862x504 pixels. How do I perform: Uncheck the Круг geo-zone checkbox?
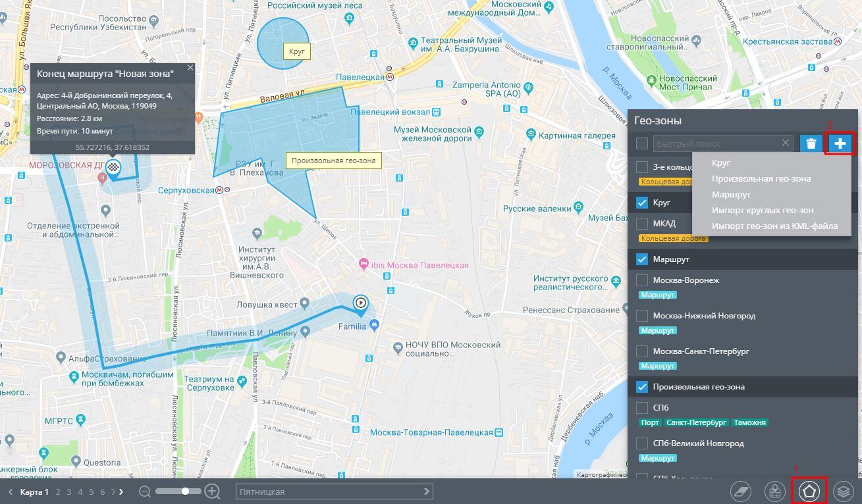click(x=642, y=203)
